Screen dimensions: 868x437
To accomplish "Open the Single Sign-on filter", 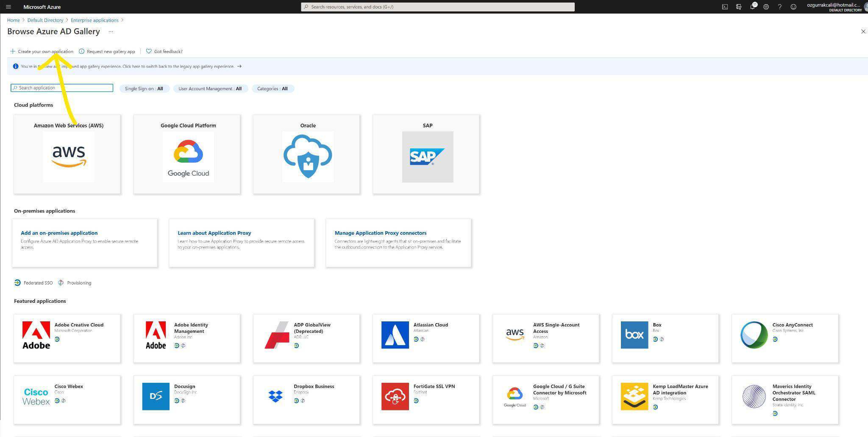I will pyautogui.click(x=144, y=89).
